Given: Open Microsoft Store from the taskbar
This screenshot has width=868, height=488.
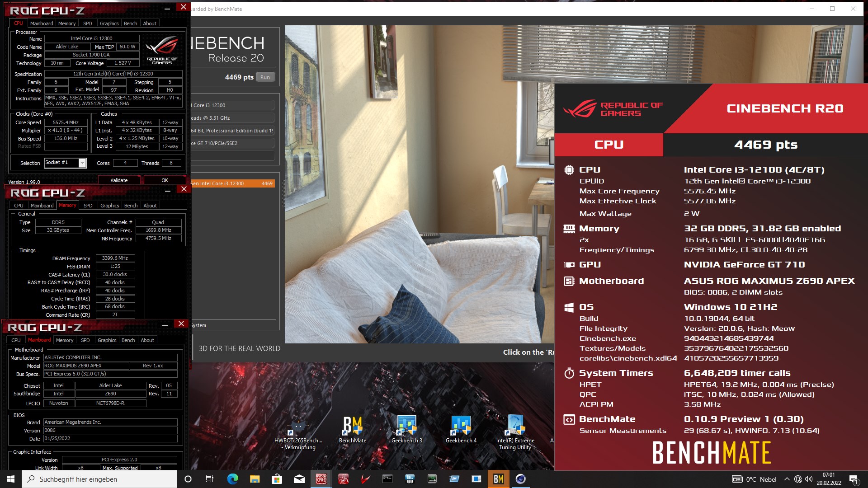Looking at the screenshot, I should pos(277,479).
